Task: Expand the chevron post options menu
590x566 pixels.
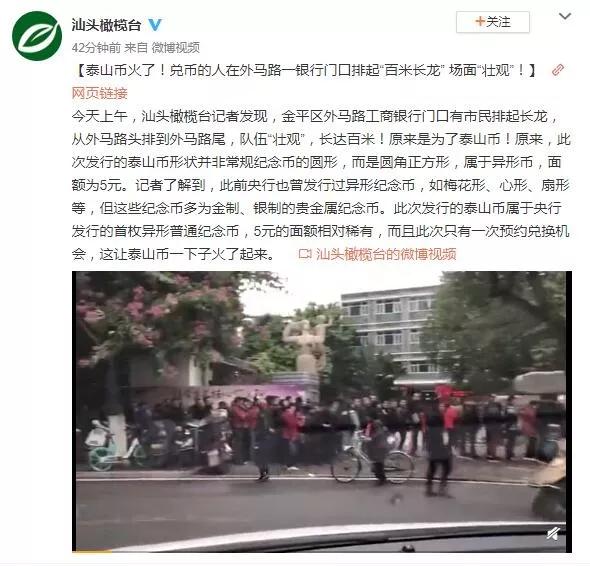Action: [x=565, y=17]
